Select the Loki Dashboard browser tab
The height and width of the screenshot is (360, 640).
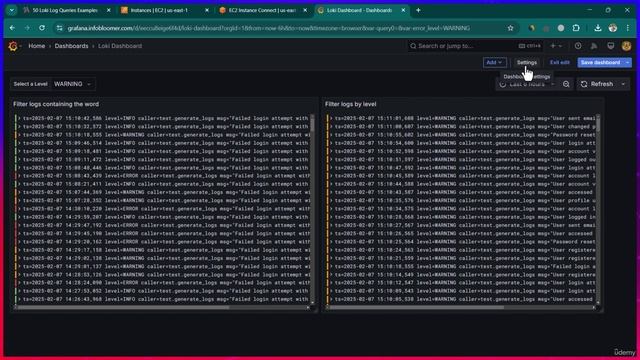(x=359, y=10)
